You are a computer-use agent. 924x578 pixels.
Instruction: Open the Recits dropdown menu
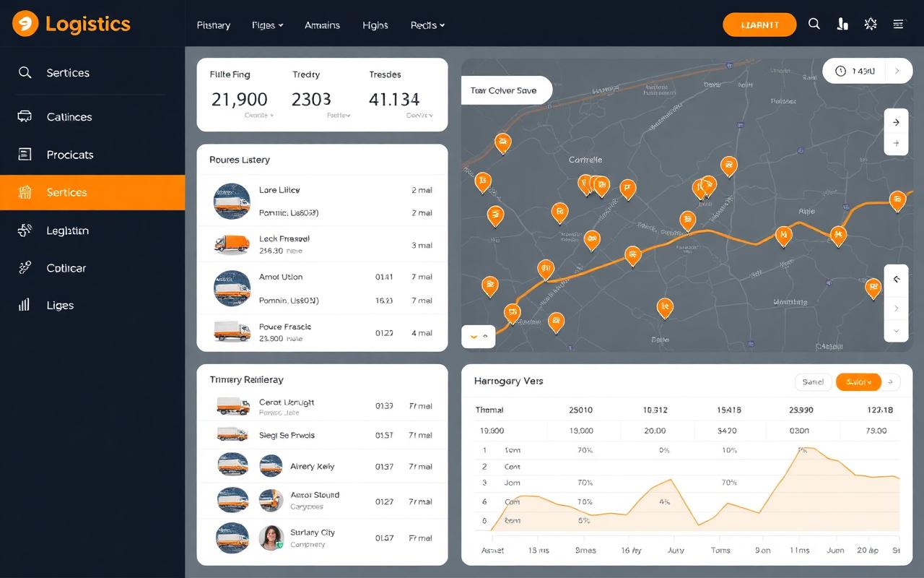coord(427,25)
